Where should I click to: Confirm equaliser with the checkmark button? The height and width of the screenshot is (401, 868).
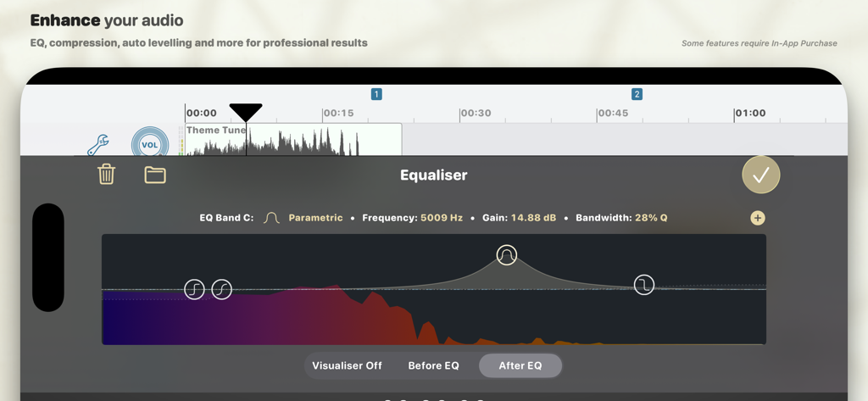[760, 175]
